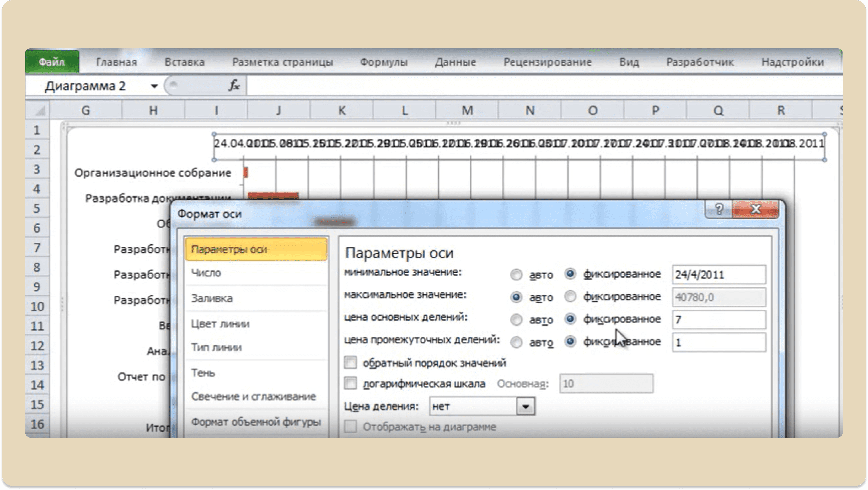Viewport: 868px width, 490px height.
Task: Open the Надстройки tab
Action: point(792,62)
